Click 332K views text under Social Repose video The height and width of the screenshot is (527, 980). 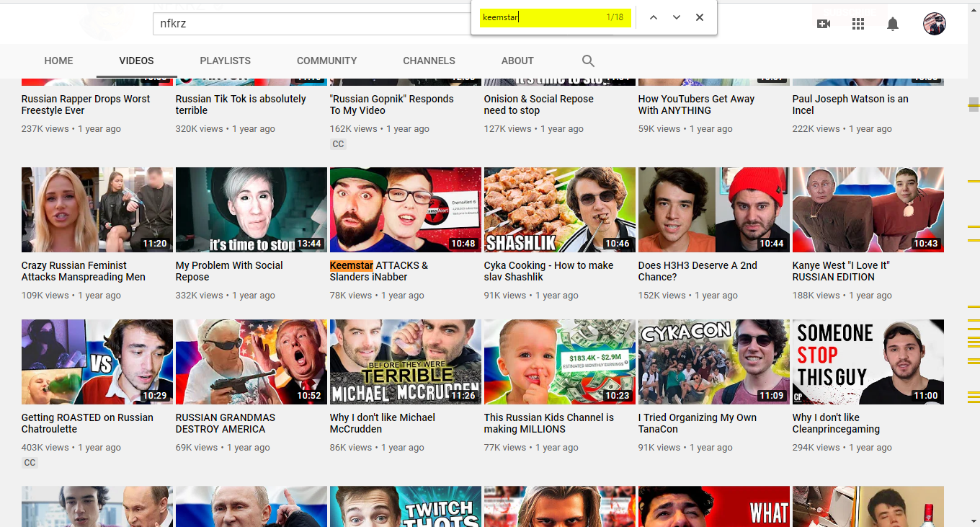[200, 296]
